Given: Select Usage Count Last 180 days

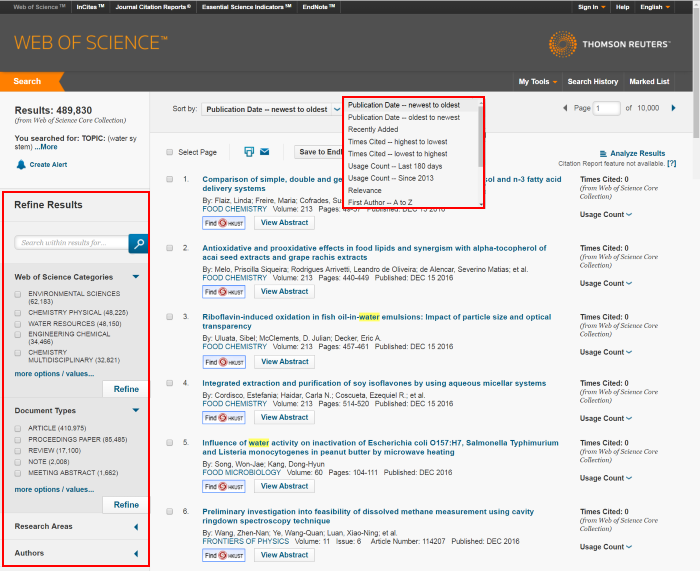Looking at the screenshot, I should (x=395, y=166).
